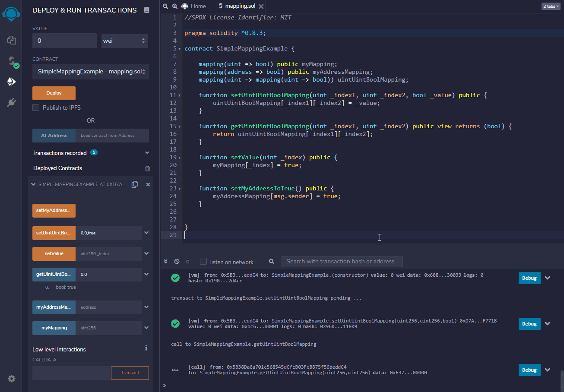Expand Transactions recorded section
Screen dimensions: 564x392
click(147, 153)
